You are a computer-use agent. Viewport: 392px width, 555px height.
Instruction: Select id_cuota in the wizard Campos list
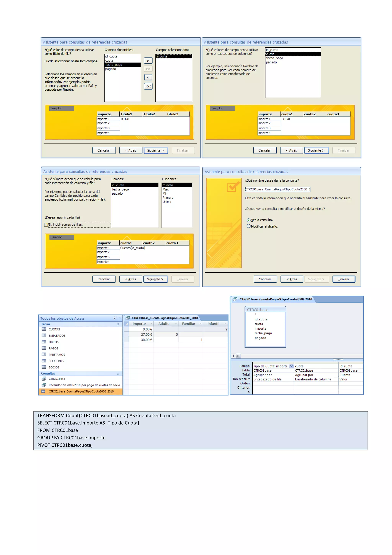point(135,185)
